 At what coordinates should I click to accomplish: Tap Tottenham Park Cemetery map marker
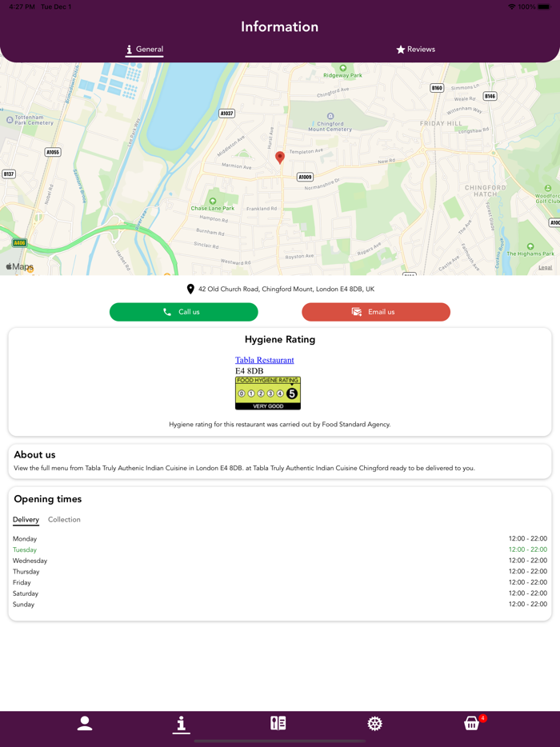[x=10, y=120]
